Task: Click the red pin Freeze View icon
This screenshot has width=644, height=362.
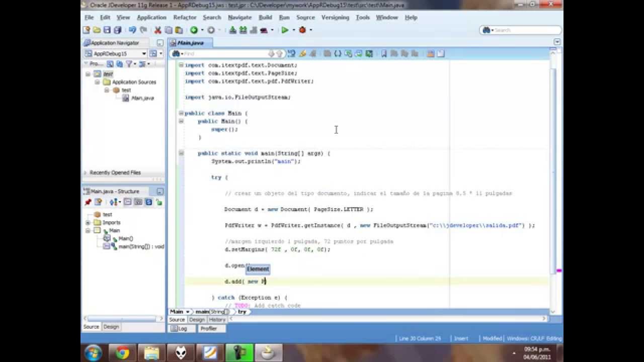Action: (88, 202)
